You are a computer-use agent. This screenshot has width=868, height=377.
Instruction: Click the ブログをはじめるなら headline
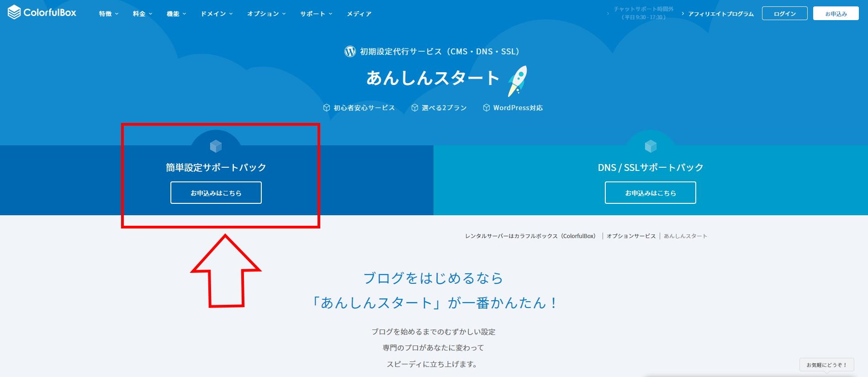(434, 278)
